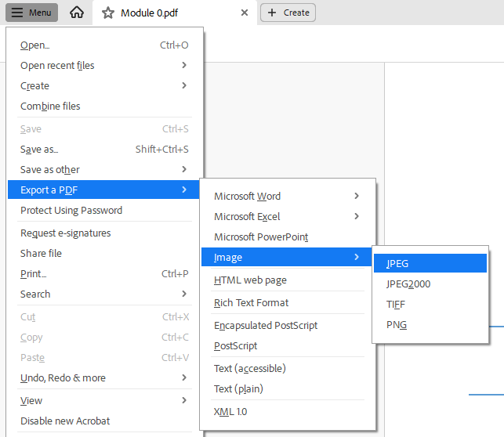This screenshot has height=437, width=504.
Task: Click the hamburger Menu button
Action: (31, 13)
